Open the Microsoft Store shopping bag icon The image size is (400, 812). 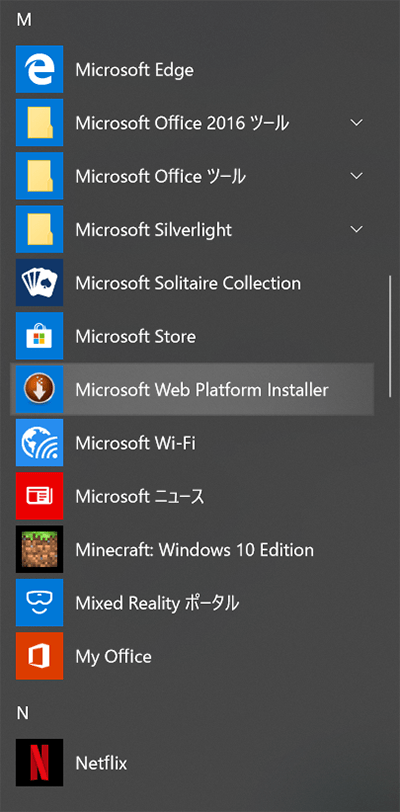39,336
